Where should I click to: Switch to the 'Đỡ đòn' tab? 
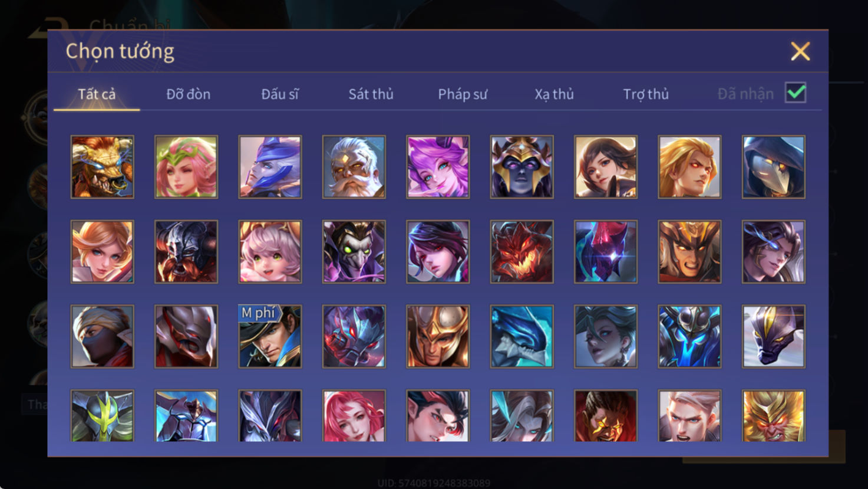click(188, 94)
